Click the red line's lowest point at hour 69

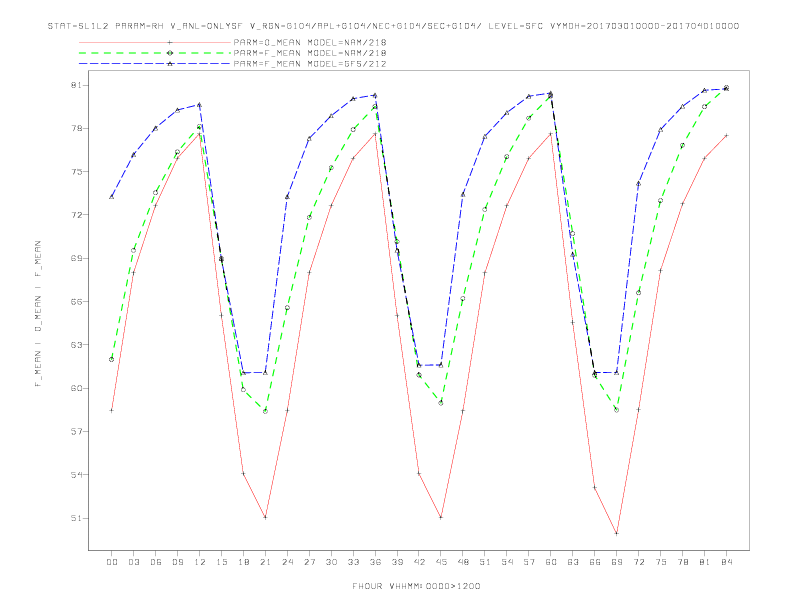617,534
